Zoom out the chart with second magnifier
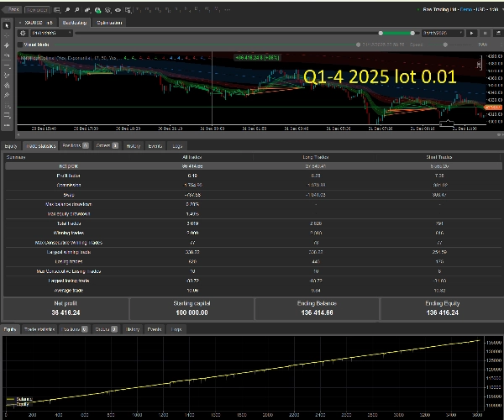 click(x=76, y=10)
